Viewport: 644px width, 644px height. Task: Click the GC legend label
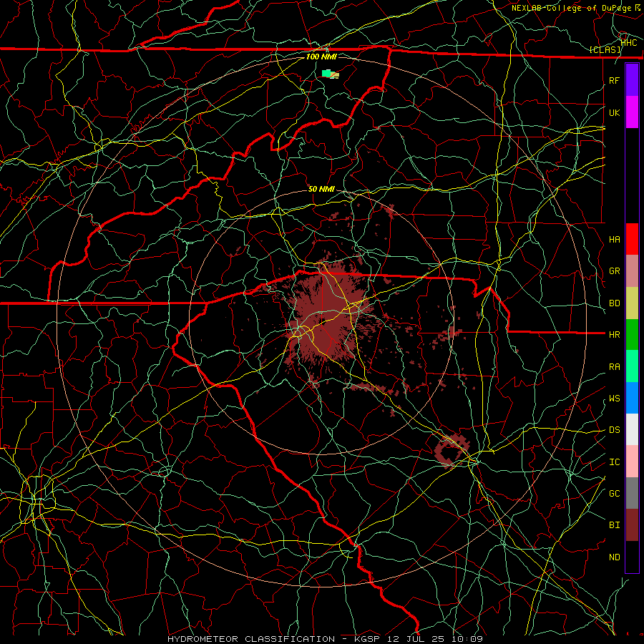[x=614, y=494]
